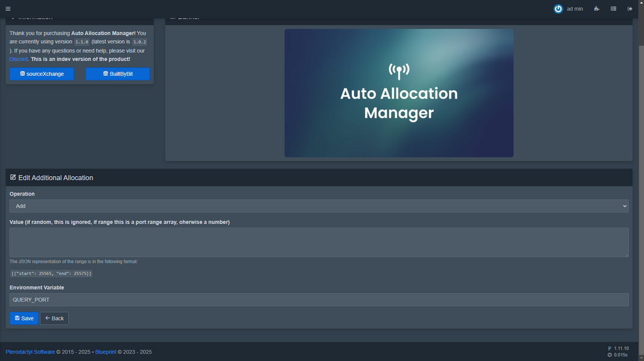Click the admin avatar power icon
The height and width of the screenshot is (361, 644).
tap(558, 9)
